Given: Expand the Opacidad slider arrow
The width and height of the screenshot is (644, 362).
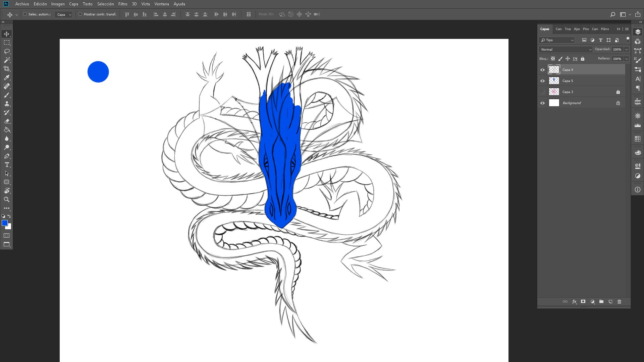Looking at the screenshot, I should click(626, 49).
